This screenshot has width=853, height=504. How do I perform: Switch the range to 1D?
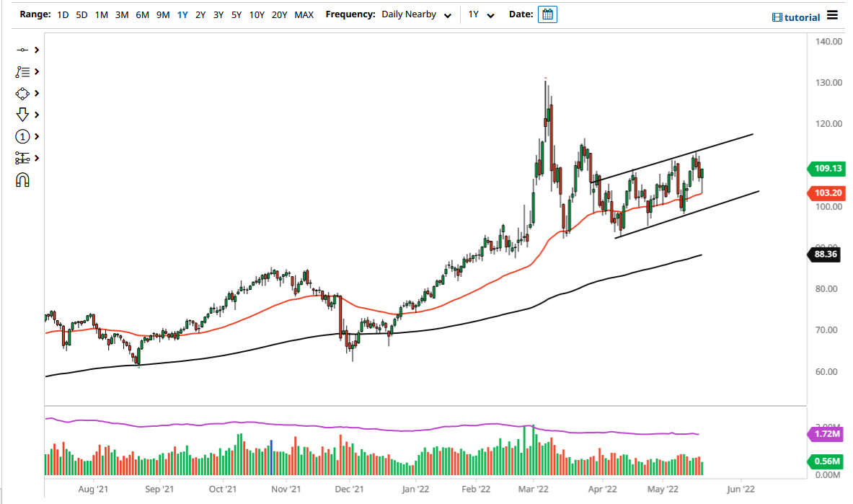[62, 14]
